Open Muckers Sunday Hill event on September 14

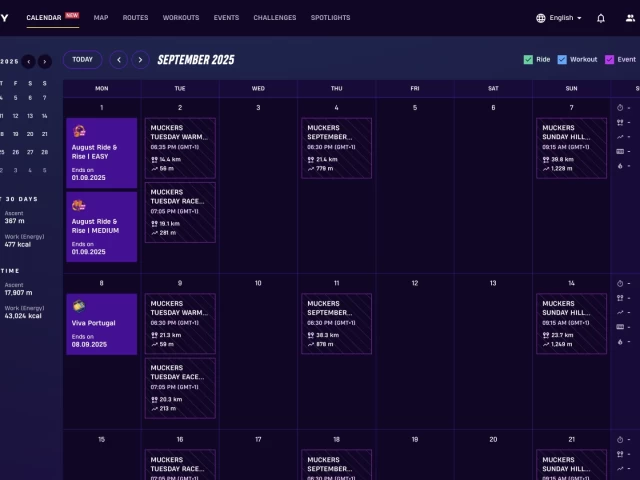(x=571, y=324)
